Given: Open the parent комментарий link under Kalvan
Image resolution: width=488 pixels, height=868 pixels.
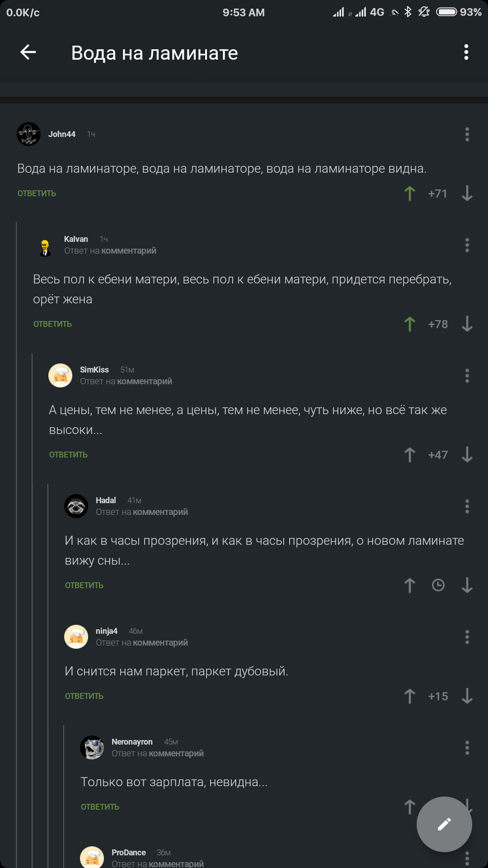Looking at the screenshot, I should pyautogui.click(x=129, y=250).
